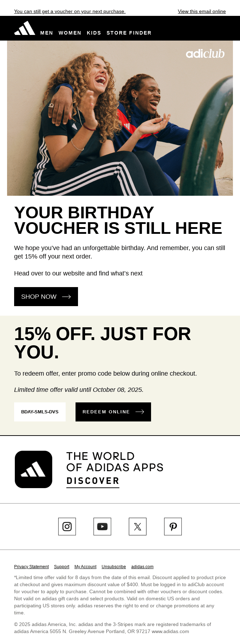Click the REDEEM ONLINE button
The image size is (240, 644).
point(113,412)
